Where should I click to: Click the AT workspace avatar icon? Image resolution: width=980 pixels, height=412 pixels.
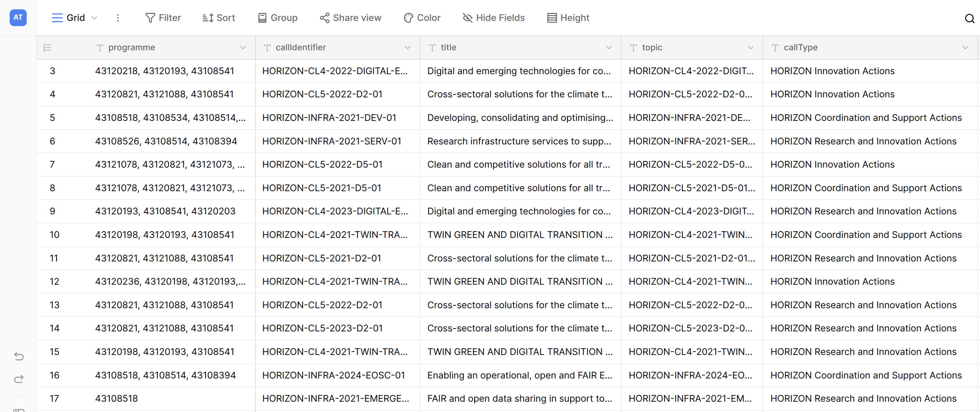coord(18,17)
